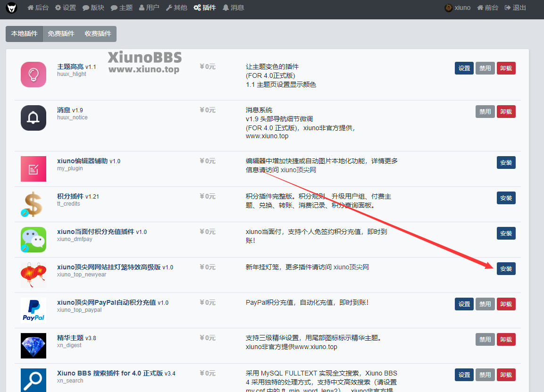Click the 精华主题 diamond icon
The height and width of the screenshot is (392, 544).
point(33,346)
